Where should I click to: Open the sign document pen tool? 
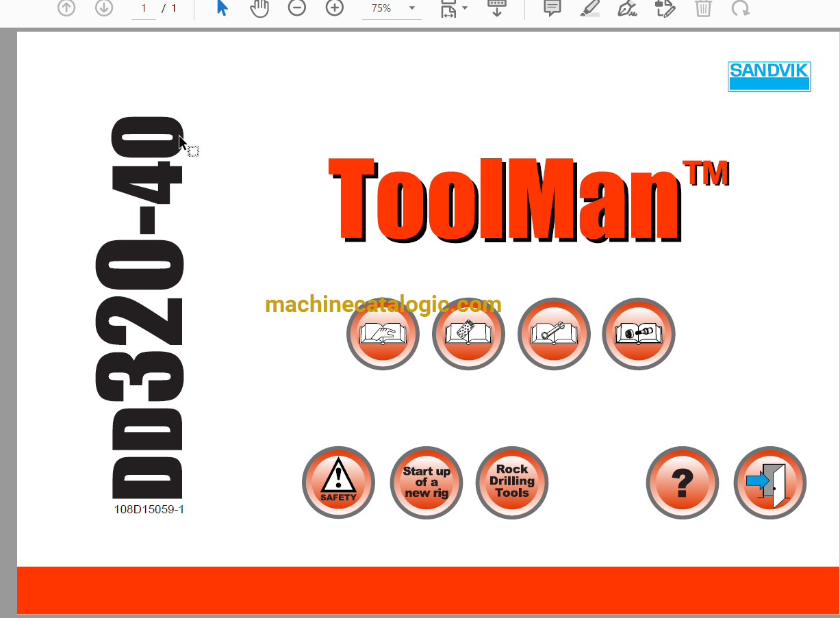coord(626,8)
